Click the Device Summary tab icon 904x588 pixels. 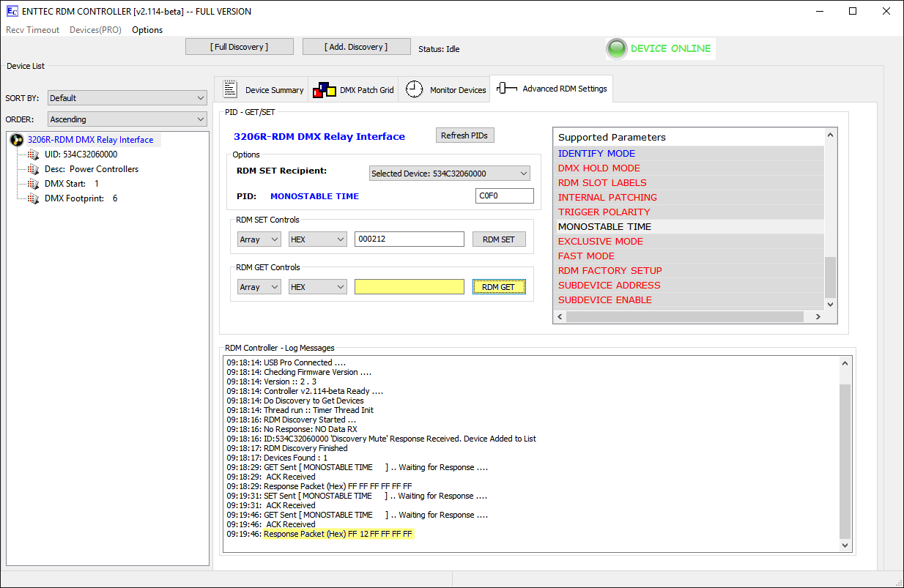click(x=230, y=89)
